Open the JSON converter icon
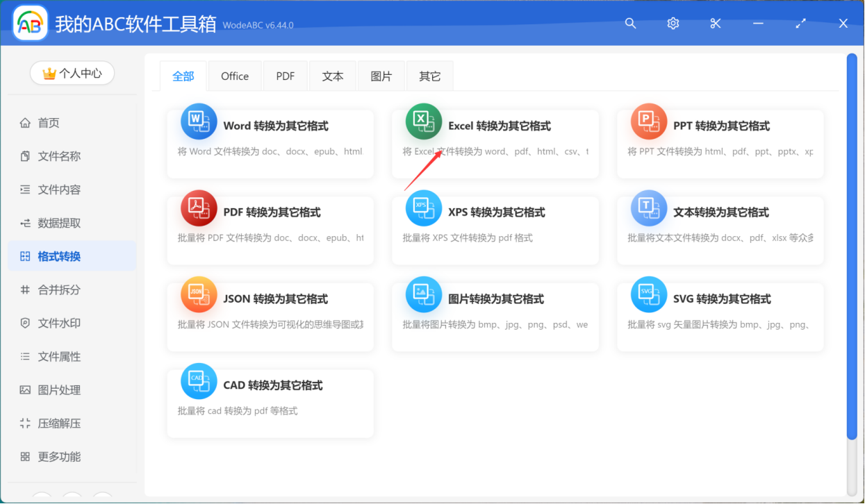865x504 pixels. tap(199, 294)
